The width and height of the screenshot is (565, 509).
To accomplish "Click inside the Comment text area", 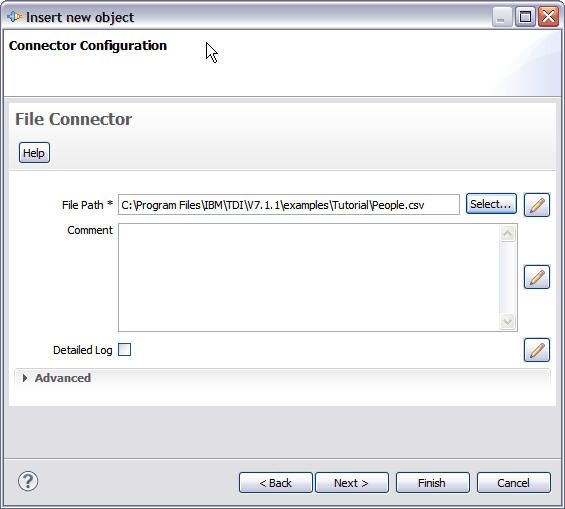I will tap(309, 277).
